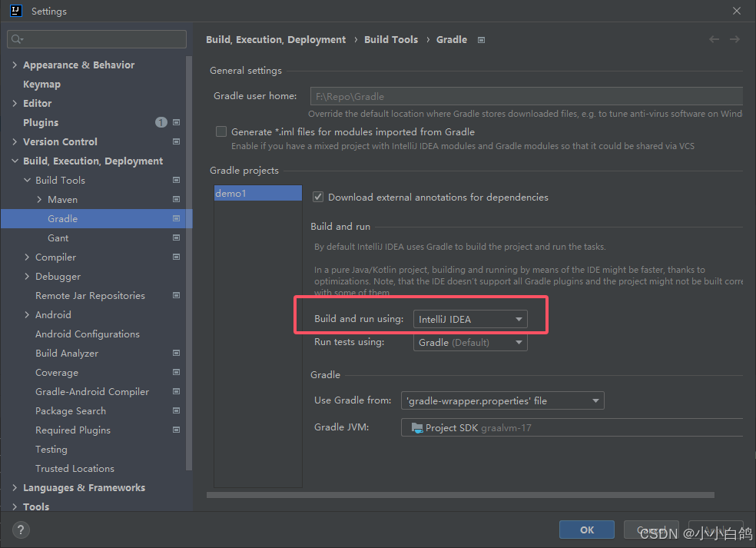Screen dimensions: 756x548
Task: Click project-level icon on Version Control row
Action: coord(177,142)
